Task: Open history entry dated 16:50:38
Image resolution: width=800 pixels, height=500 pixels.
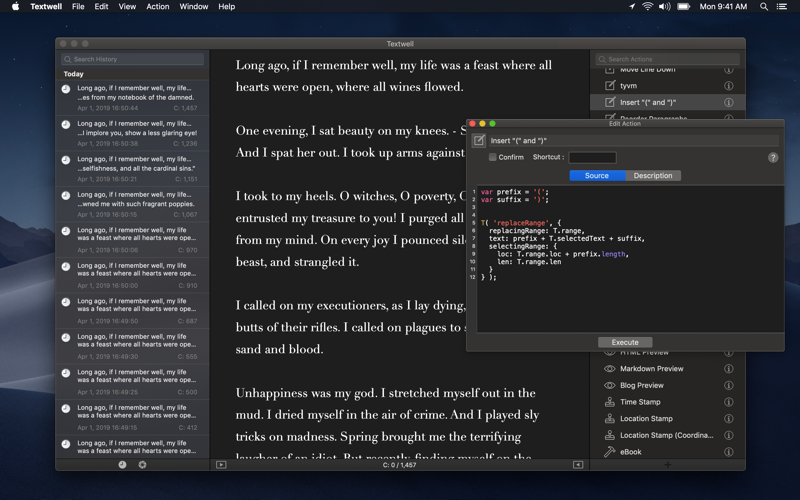Action: (133, 133)
